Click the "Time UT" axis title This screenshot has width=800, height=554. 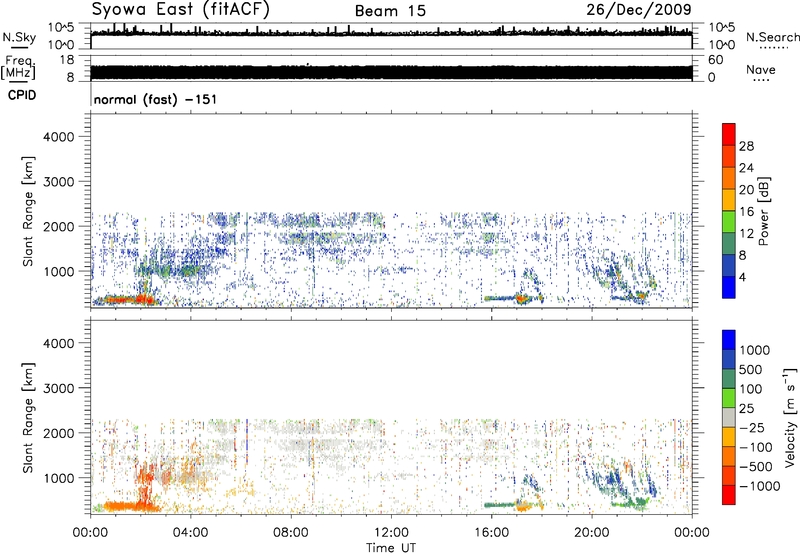391,548
